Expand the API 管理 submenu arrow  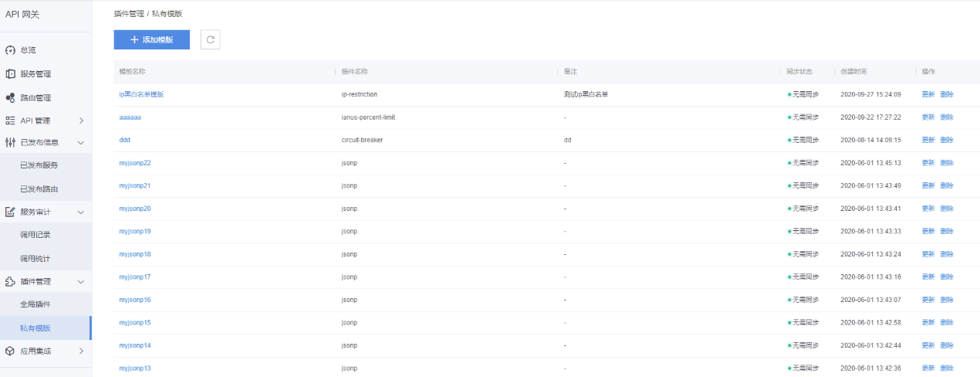81,121
